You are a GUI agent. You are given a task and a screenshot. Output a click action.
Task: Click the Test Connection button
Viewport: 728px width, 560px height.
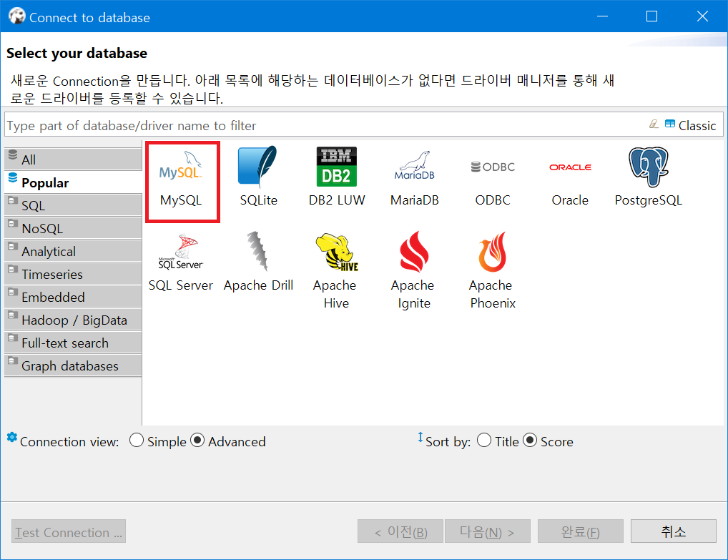pos(69,531)
